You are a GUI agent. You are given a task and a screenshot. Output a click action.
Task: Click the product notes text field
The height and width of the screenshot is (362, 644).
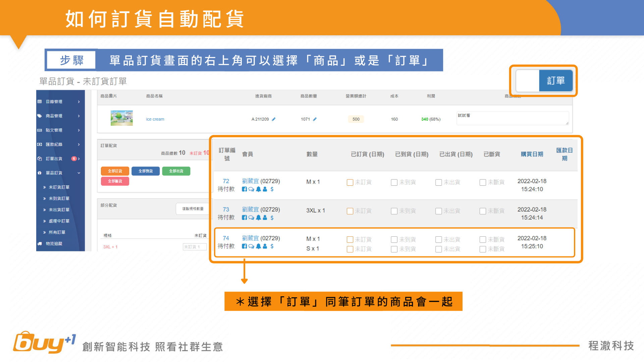[x=512, y=119]
